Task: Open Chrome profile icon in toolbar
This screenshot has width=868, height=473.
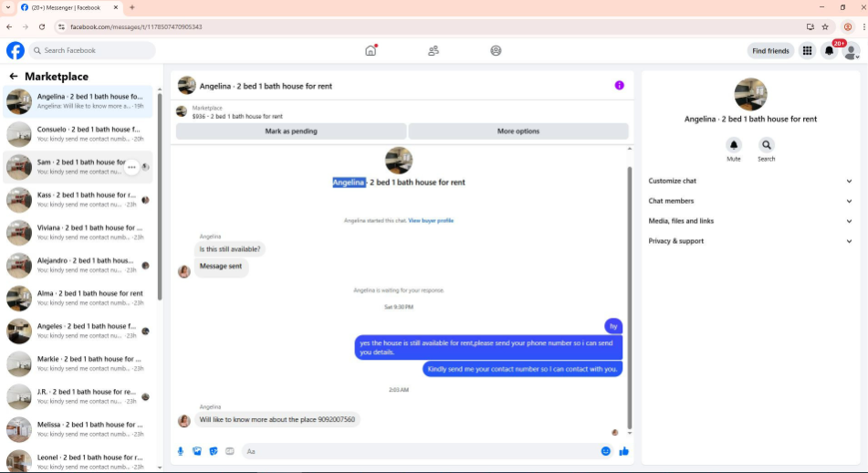Action: click(848, 26)
